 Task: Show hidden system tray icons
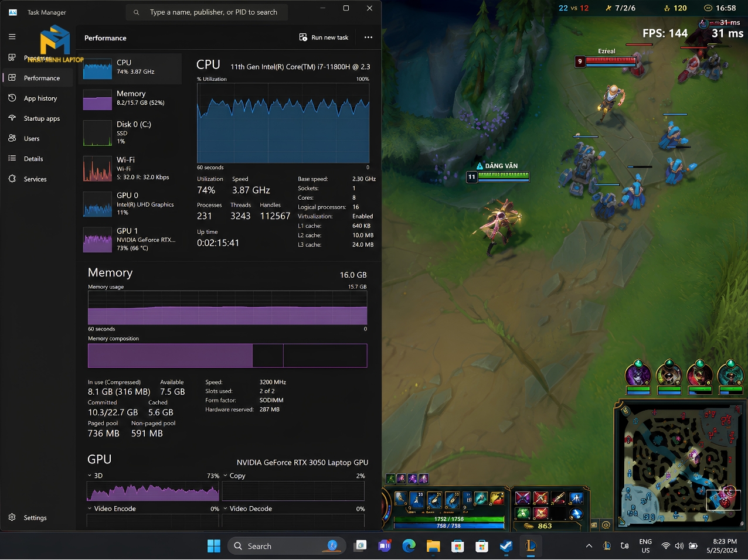click(589, 546)
